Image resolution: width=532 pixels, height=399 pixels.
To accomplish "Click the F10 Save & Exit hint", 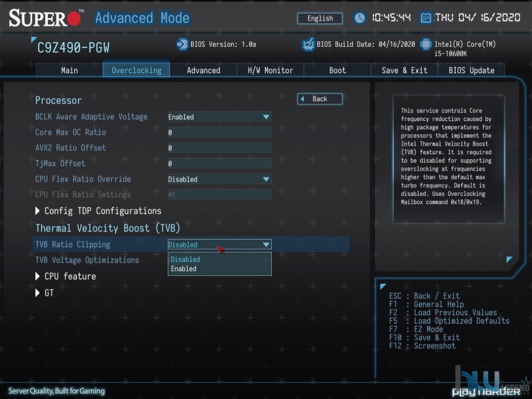I will tap(425, 337).
